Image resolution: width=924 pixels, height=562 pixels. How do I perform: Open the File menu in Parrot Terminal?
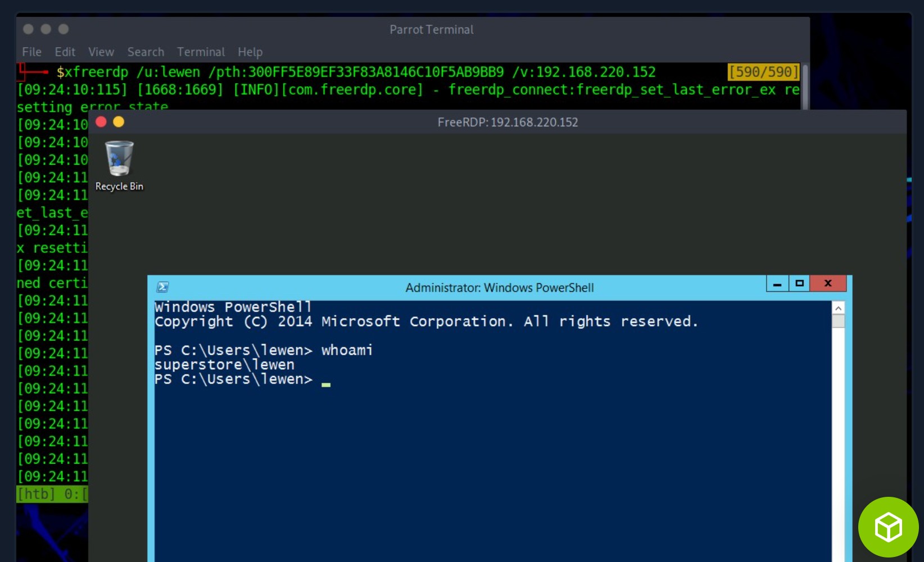point(31,52)
